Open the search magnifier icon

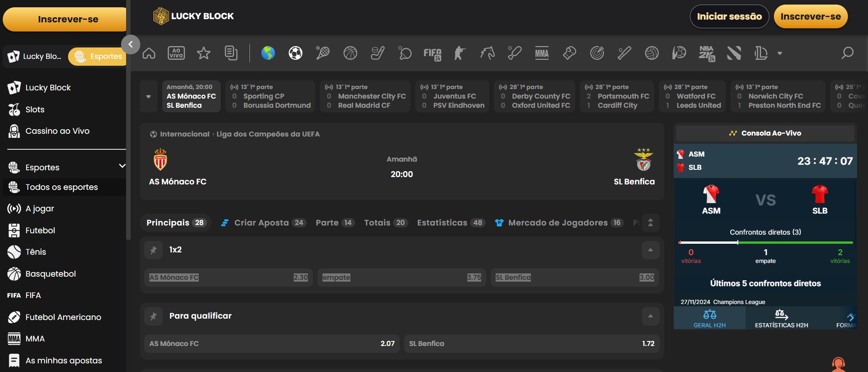(x=847, y=53)
